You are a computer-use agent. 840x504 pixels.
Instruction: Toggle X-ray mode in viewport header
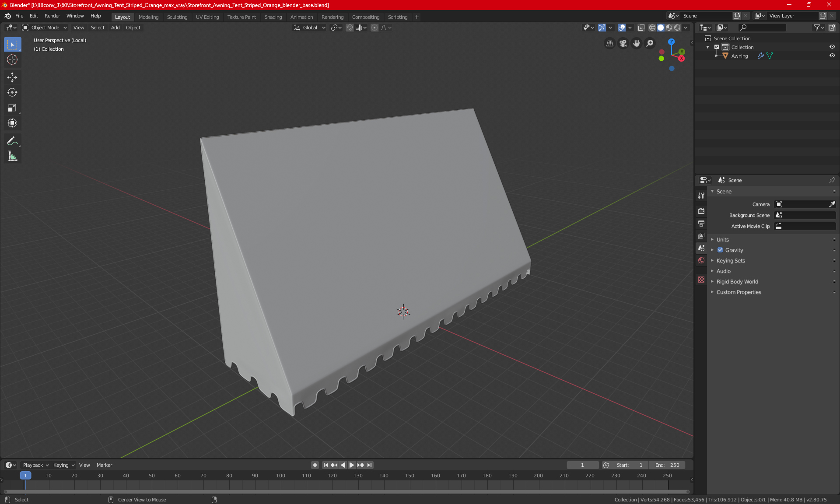(x=641, y=28)
